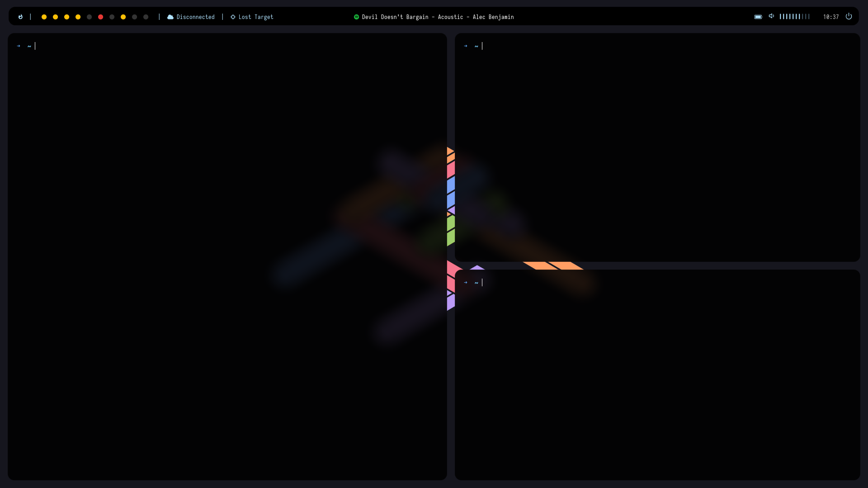Click the cloud icon beside Disconnected
Viewport: 868px width, 488px height.
pos(170,17)
